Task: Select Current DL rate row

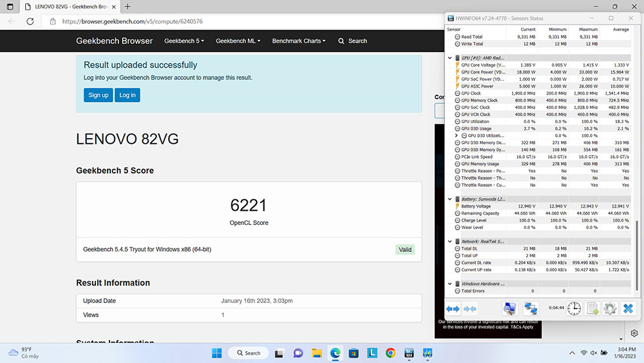Action: click(538, 262)
